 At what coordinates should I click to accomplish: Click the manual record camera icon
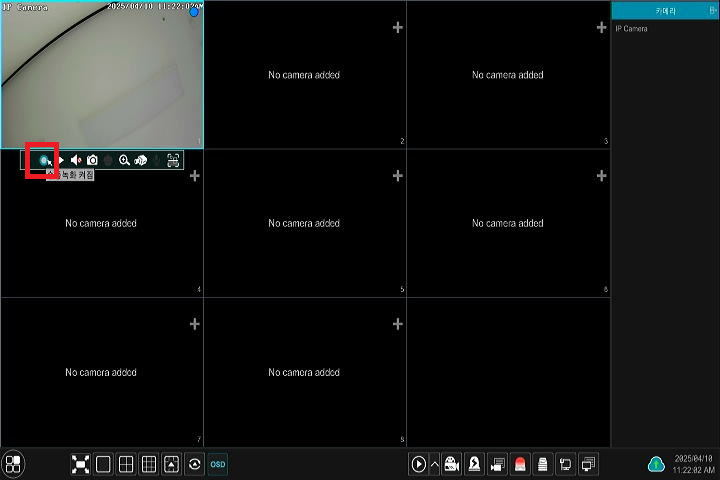tap(452, 464)
